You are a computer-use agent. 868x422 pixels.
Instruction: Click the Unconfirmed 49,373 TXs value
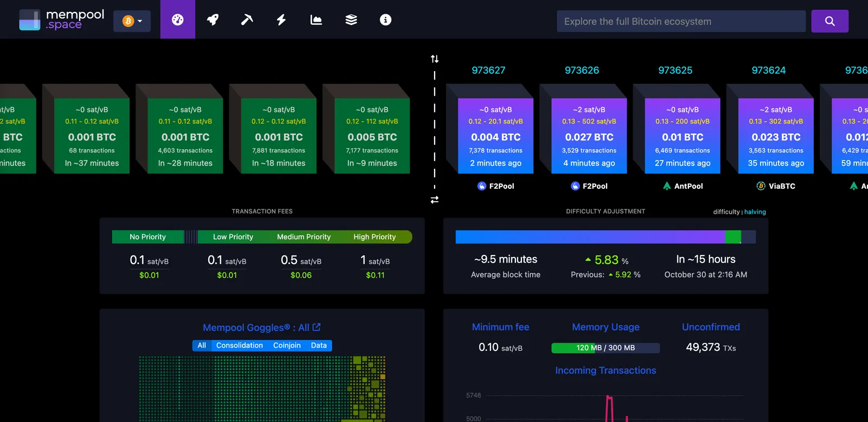(x=711, y=347)
